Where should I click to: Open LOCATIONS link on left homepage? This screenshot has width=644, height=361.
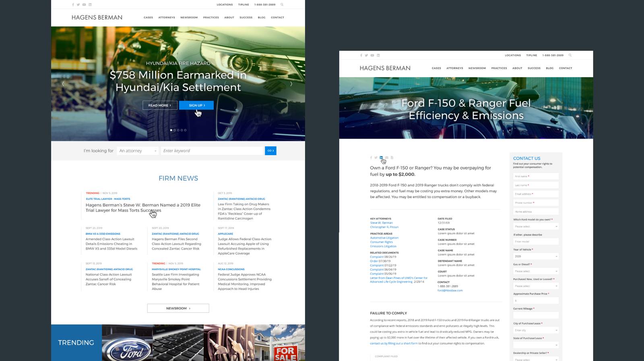pyautogui.click(x=225, y=5)
